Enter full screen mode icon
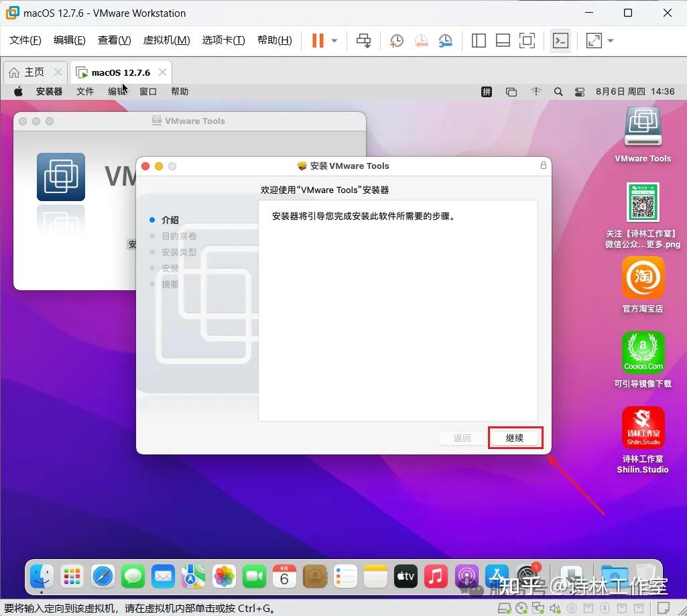Image resolution: width=687 pixels, height=616 pixels. pyautogui.click(x=527, y=41)
